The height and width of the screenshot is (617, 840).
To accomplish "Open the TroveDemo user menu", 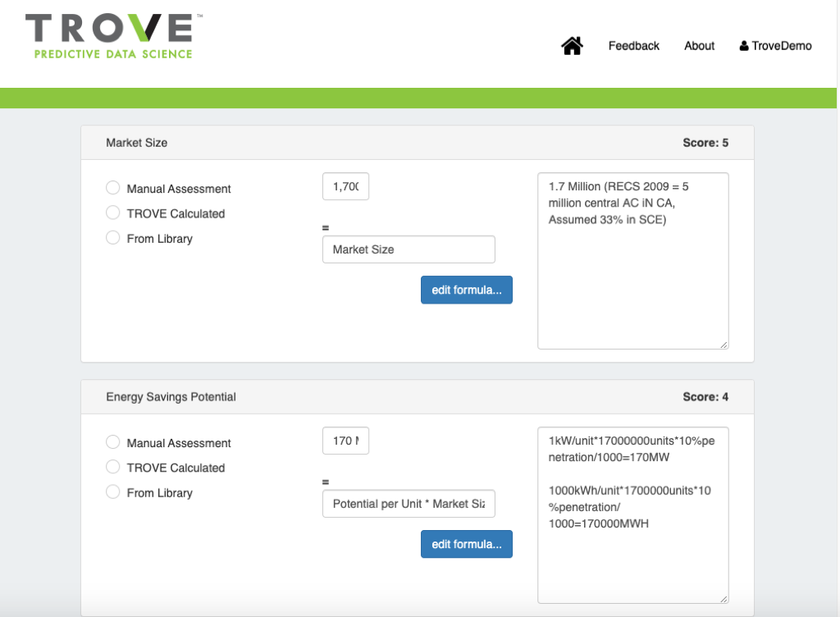I will [775, 46].
